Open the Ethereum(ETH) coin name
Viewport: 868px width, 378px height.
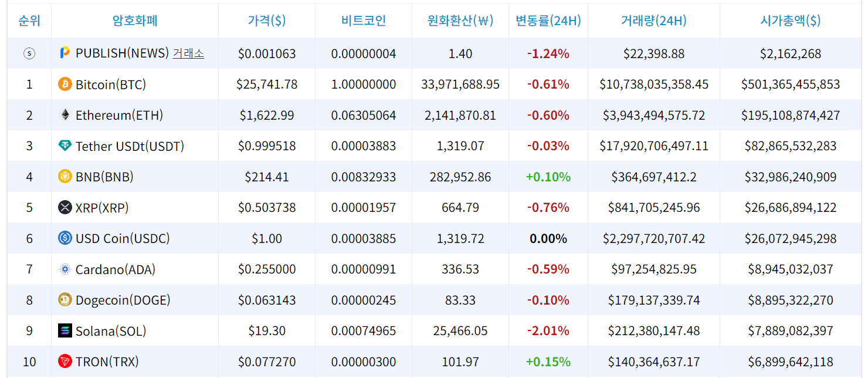pos(119,115)
